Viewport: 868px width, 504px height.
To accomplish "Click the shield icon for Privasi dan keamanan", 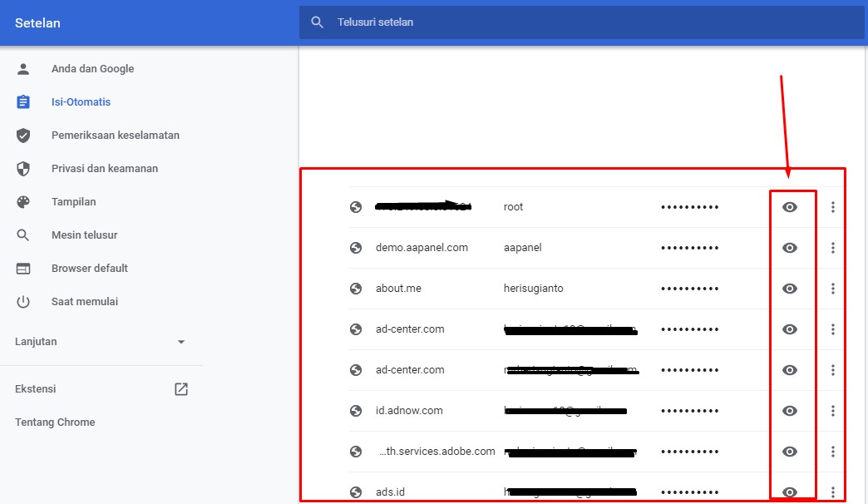I will pos(23,168).
